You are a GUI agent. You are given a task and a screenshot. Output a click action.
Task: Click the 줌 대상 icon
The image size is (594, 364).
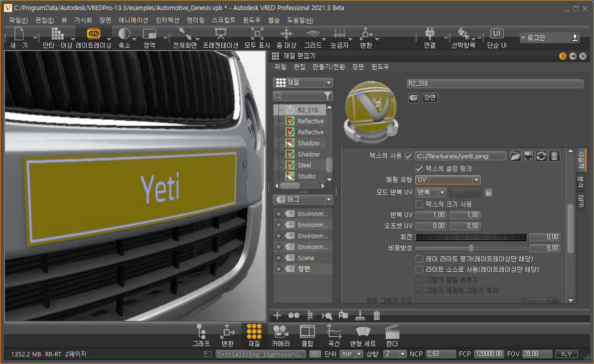tap(286, 34)
